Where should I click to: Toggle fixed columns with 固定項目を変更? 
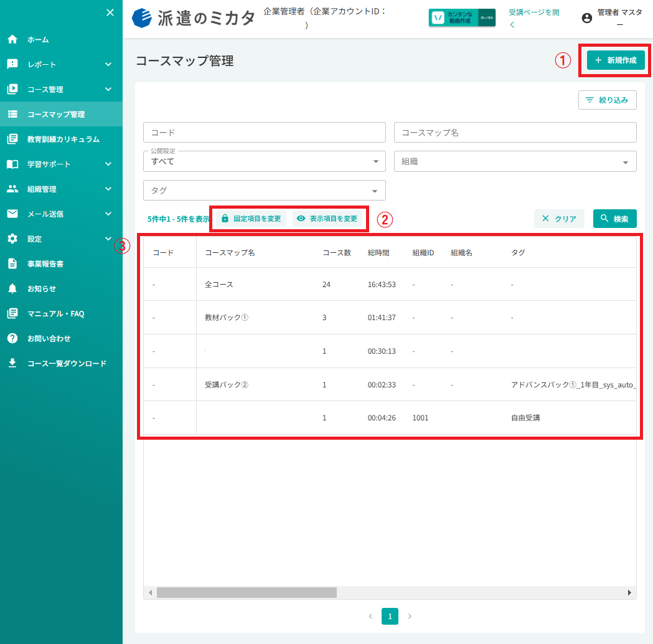click(x=251, y=219)
